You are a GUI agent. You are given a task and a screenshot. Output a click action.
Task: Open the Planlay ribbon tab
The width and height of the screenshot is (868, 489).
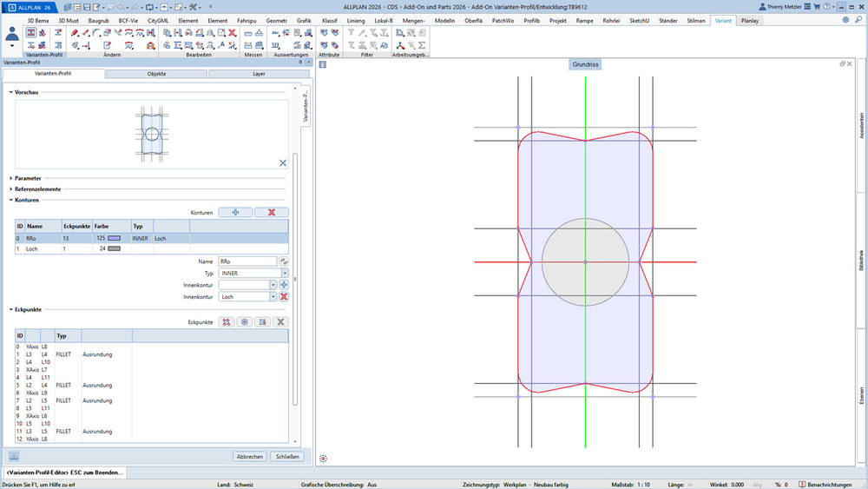pyautogui.click(x=750, y=21)
